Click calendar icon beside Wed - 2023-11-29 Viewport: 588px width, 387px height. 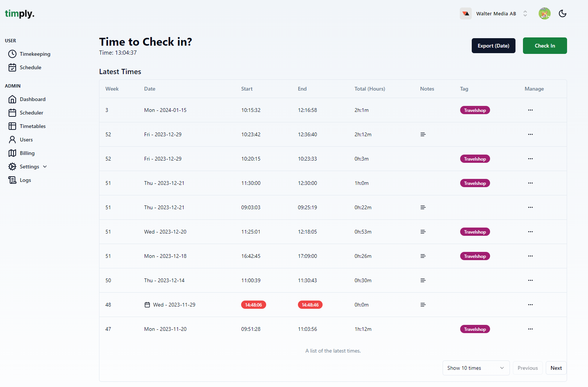click(147, 305)
